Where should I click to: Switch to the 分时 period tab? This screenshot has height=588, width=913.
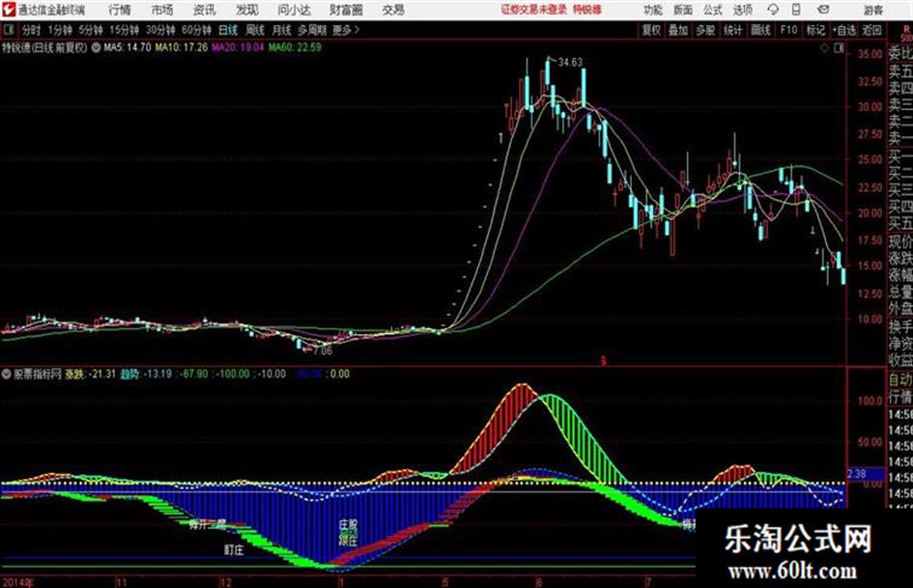click(31, 30)
